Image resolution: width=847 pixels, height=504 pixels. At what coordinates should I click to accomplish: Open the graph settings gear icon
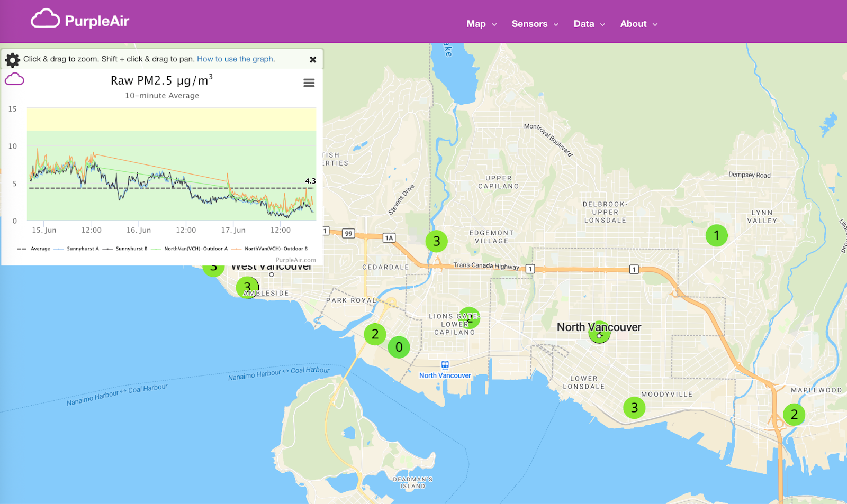pyautogui.click(x=12, y=60)
